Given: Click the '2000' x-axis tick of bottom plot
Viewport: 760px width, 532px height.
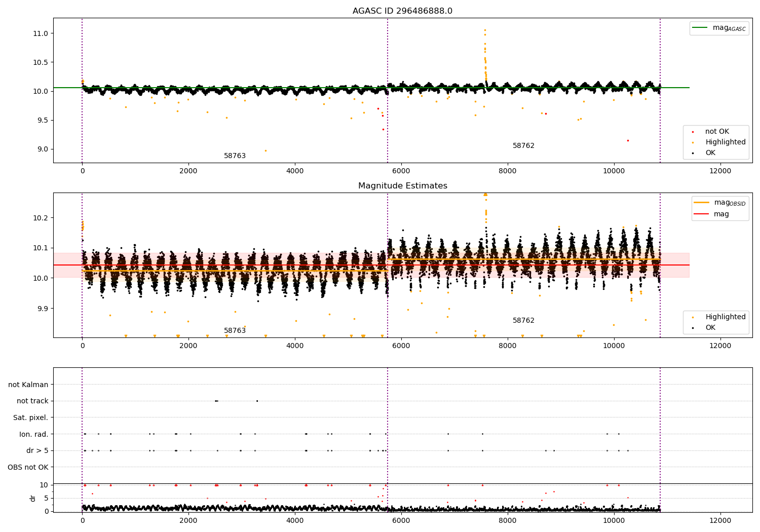Looking at the screenshot, I should pyautogui.click(x=188, y=520).
